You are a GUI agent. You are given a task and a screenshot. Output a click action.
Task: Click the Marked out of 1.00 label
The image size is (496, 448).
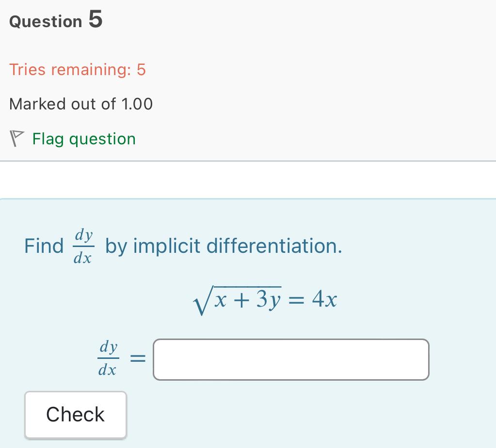[80, 104]
